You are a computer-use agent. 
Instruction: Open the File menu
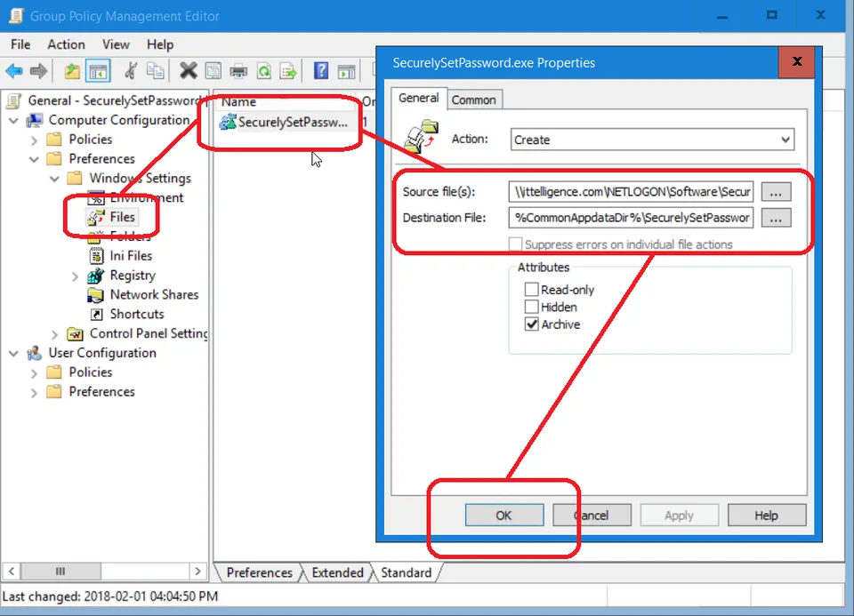click(20, 44)
